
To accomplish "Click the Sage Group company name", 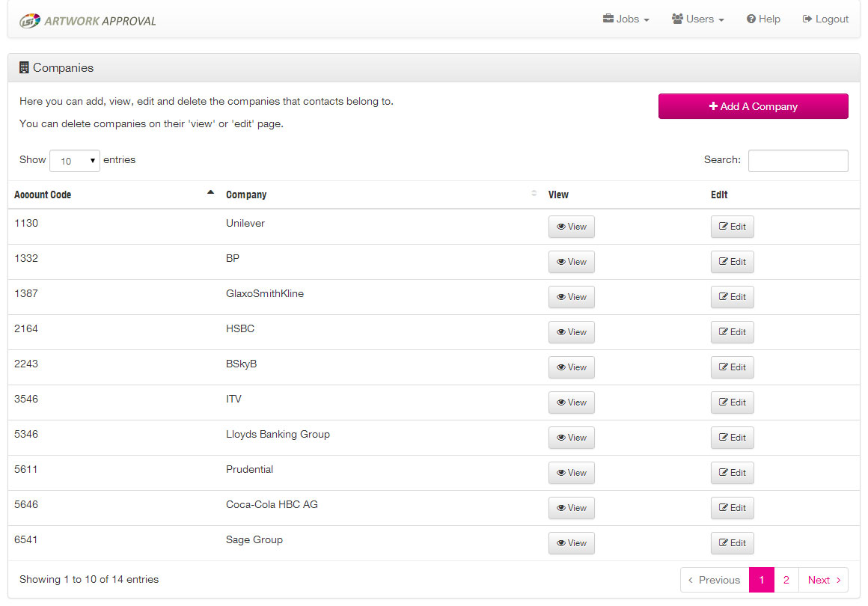I will (254, 540).
